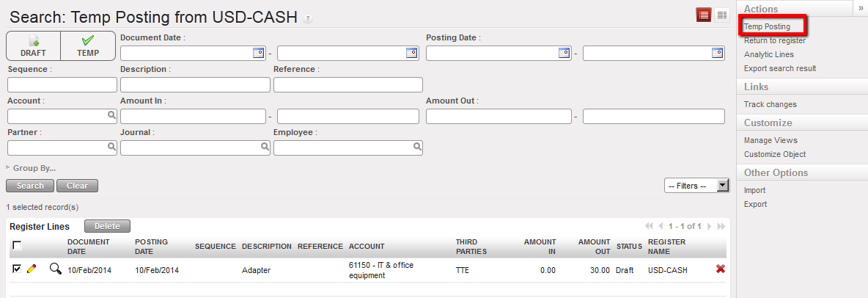Collapse the right sidebar with double arrow
Image resolution: width=868 pixels, height=298 pixels.
tap(860, 7)
